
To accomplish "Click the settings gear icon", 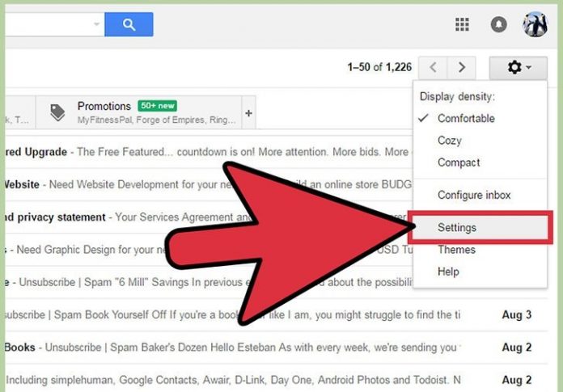I will click(x=514, y=67).
